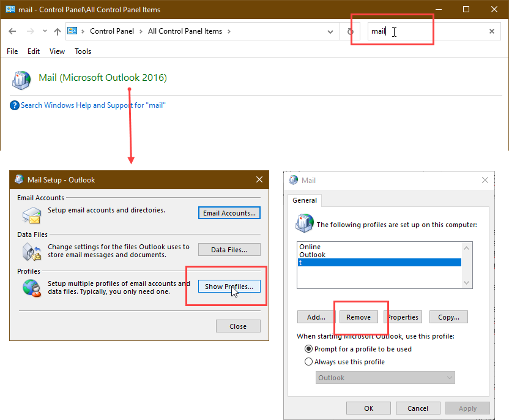
Task: Minimize the Control Panel window
Action: tap(439, 9)
